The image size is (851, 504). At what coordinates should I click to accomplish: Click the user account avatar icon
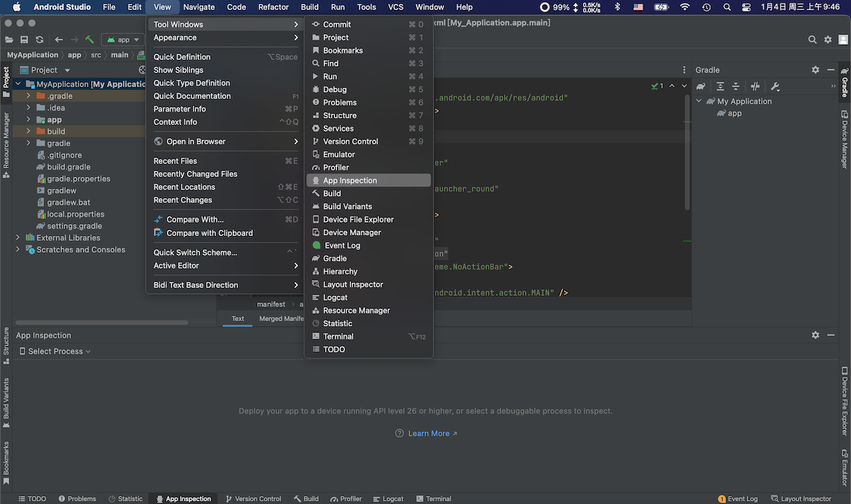(843, 40)
